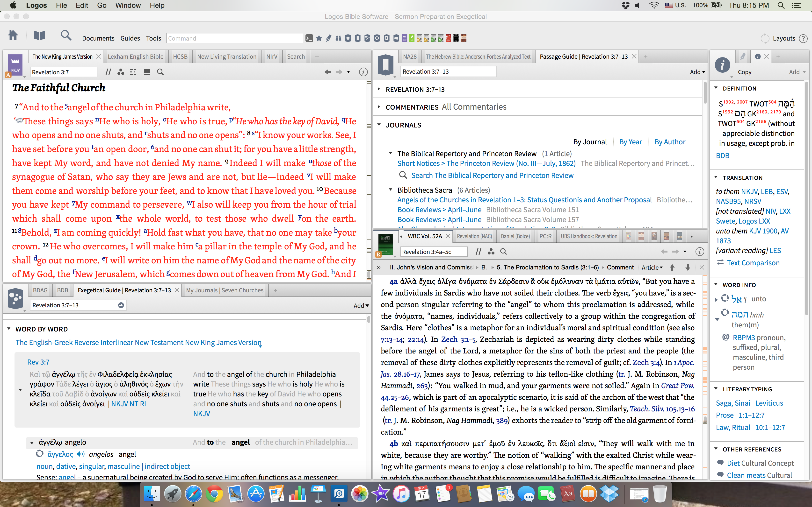This screenshot has height=507, width=812.
Task: Switch to Lexham English Bible tab
Action: click(x=135, y=57)
